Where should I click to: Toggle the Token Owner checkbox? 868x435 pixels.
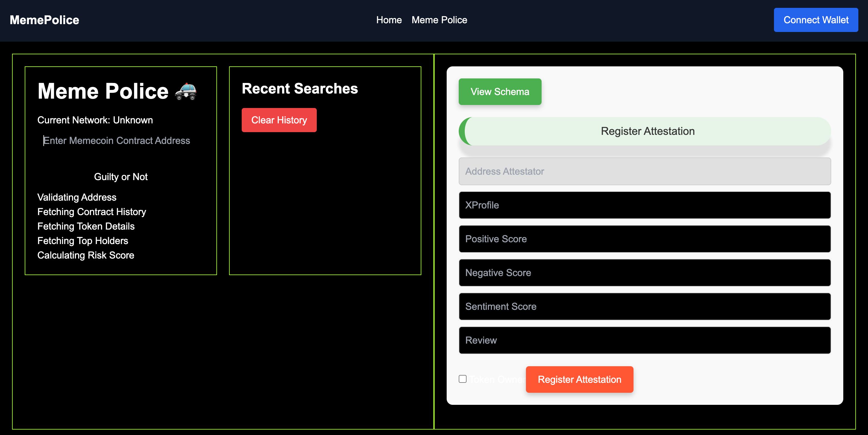(463, 379)
